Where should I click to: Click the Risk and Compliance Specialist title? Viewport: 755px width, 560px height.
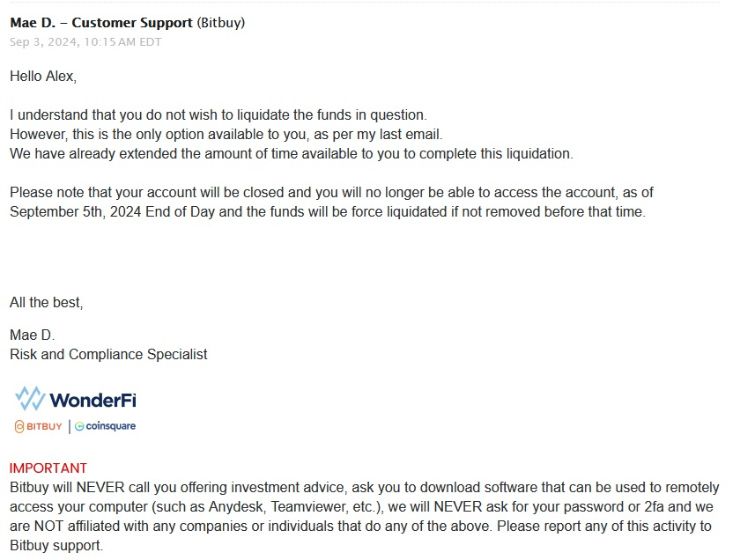click(108, 355)
